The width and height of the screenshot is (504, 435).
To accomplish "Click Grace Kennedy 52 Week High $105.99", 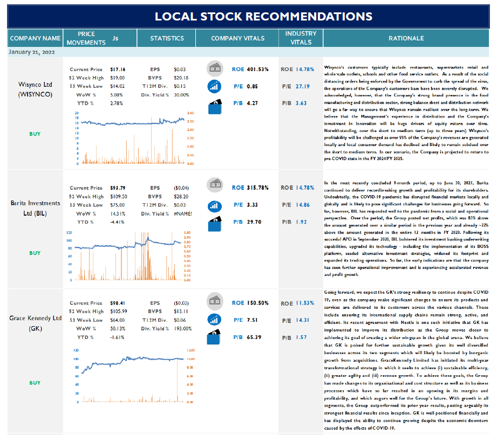I will tap(119, 312).
